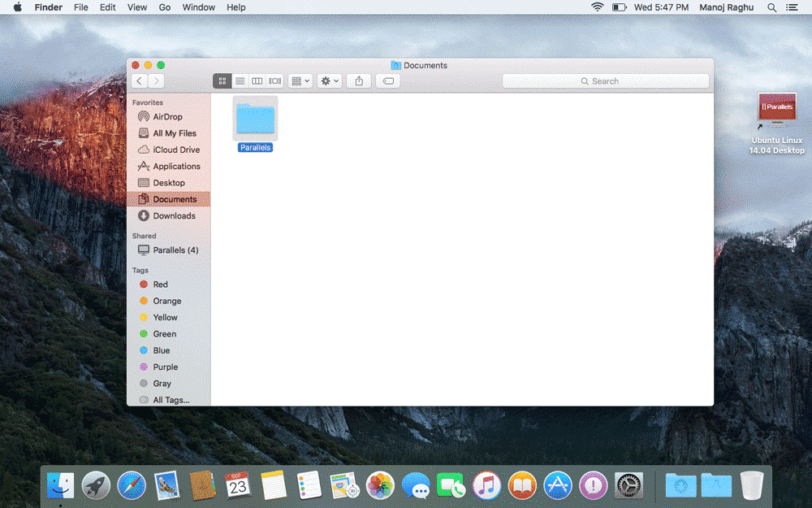812x508 pixels.
Task: Switch to list view in Finder toolbar
Action: [240, 80]
